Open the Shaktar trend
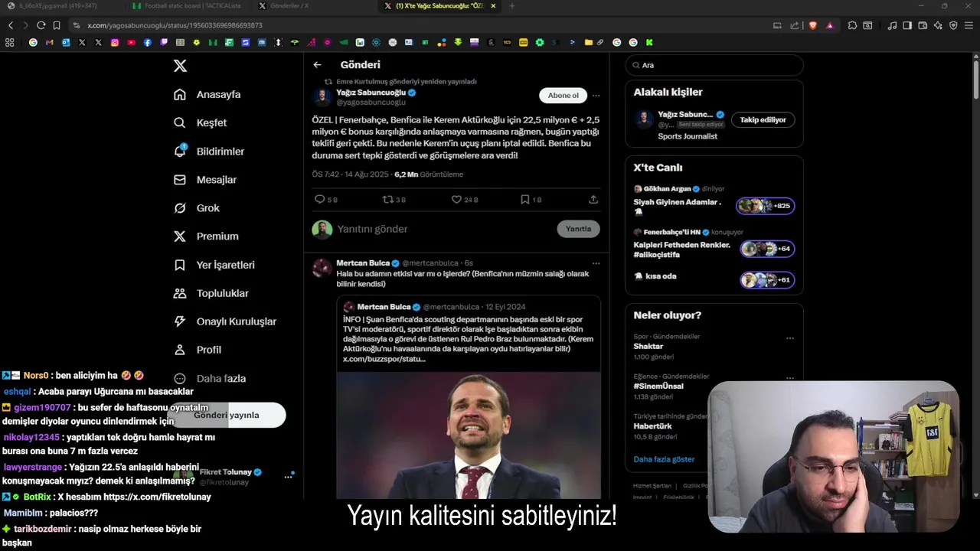The width and height of the screenshot is (980, 551). tap(648, 347)
